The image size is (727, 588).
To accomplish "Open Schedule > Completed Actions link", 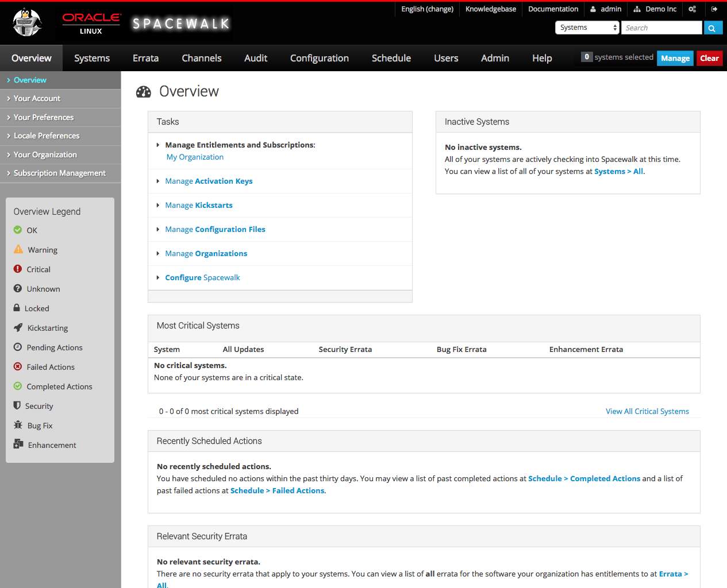I will (x=584, y=479).
